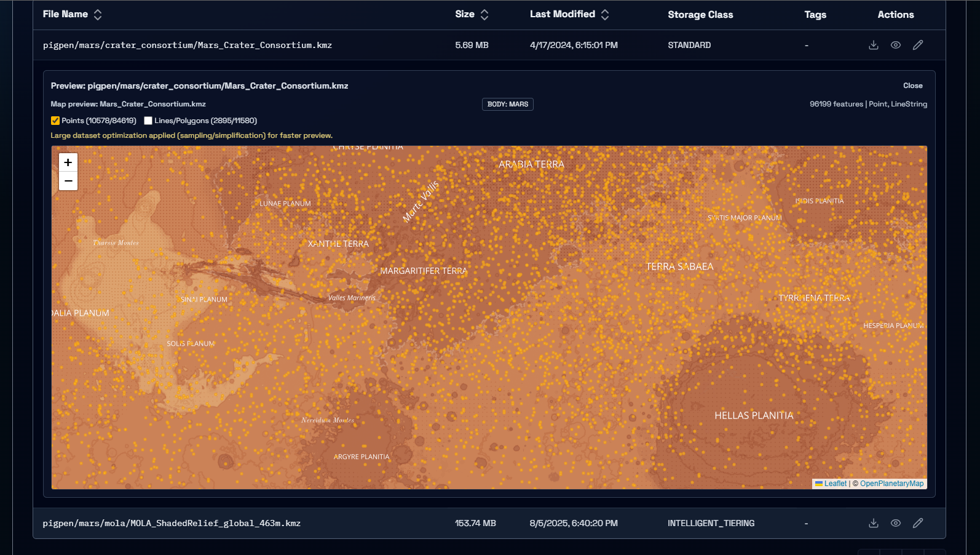Zoom in on the Mars map
Image resolution: width=980 pixels, height=555 pixels.
68,162
